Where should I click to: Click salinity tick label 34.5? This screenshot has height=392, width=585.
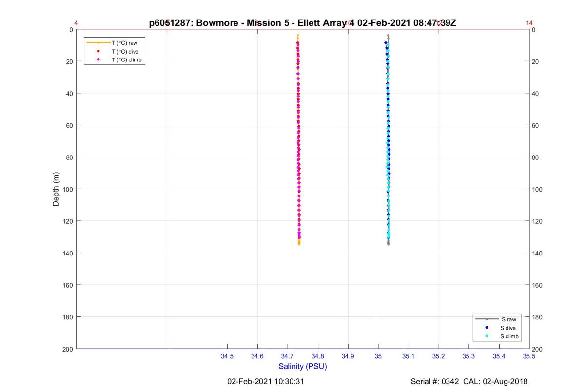227,356
